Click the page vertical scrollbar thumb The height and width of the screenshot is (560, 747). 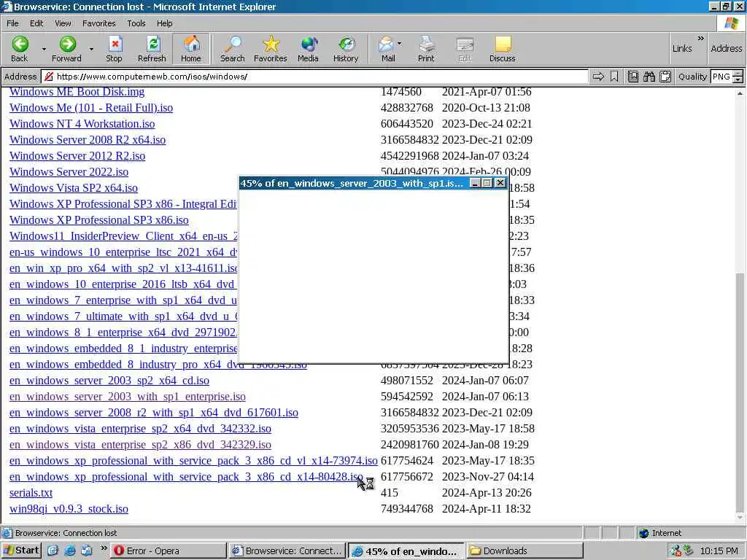tap(740, 392)
